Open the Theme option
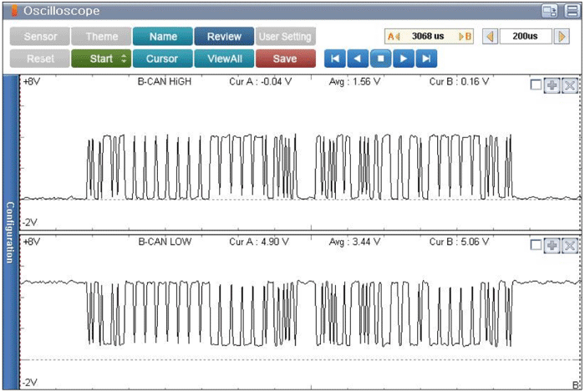The image size is (585, 392). [x=101, y=36]
